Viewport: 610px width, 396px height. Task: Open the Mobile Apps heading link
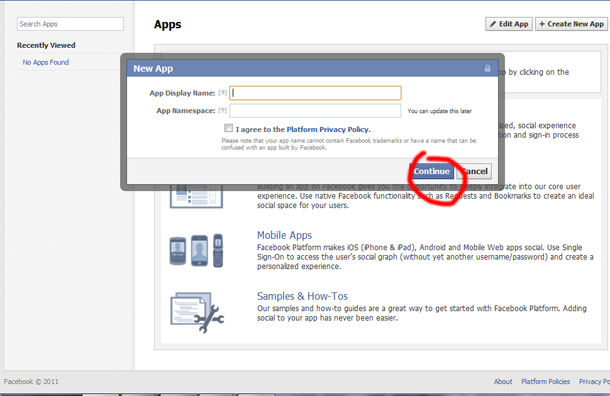click(x=284, y=235)
